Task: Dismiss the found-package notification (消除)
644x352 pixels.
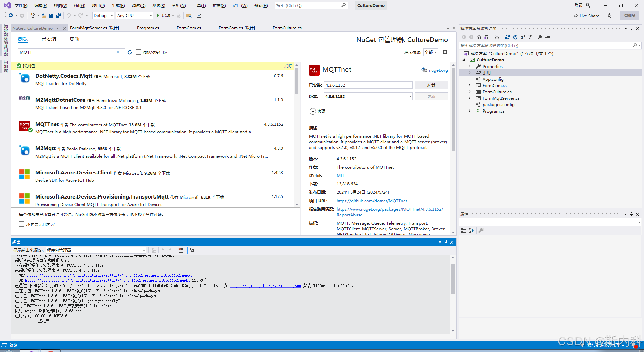Action: pyautogui.click(x=288, y=66)
